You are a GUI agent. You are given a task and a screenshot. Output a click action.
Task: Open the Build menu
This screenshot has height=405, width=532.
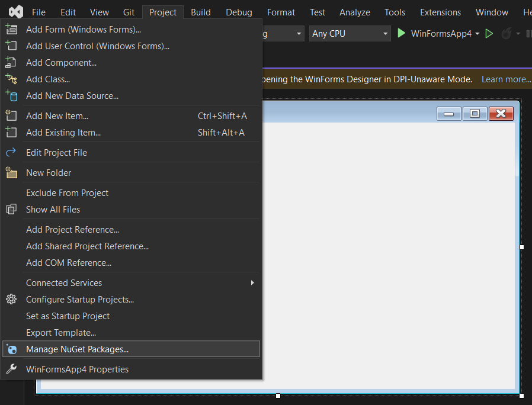tap(200, 12)
